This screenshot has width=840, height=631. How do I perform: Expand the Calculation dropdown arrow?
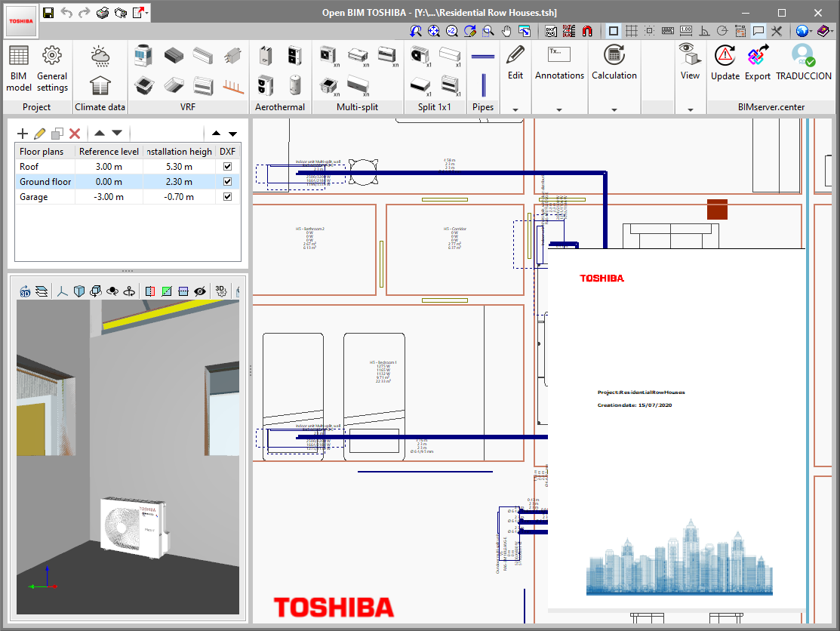[x=614, y=109]
